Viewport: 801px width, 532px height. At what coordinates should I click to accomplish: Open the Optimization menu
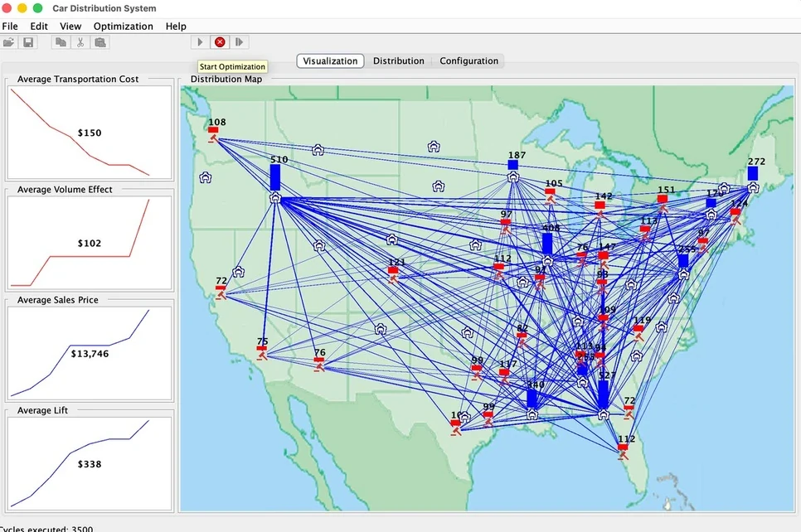pyautogui.click(x=123, y=26)
